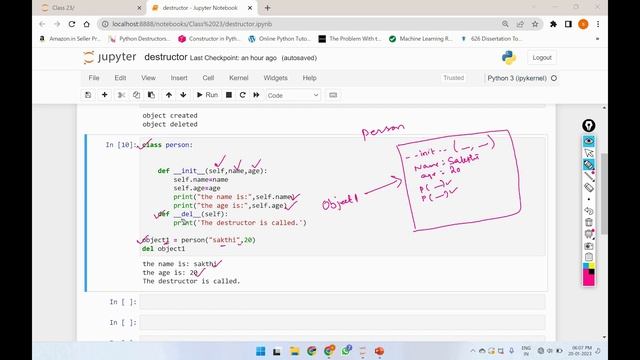Viewport: 640px width, 360px height.
Task: Copy selected cells icon
Action: (136, 95)
